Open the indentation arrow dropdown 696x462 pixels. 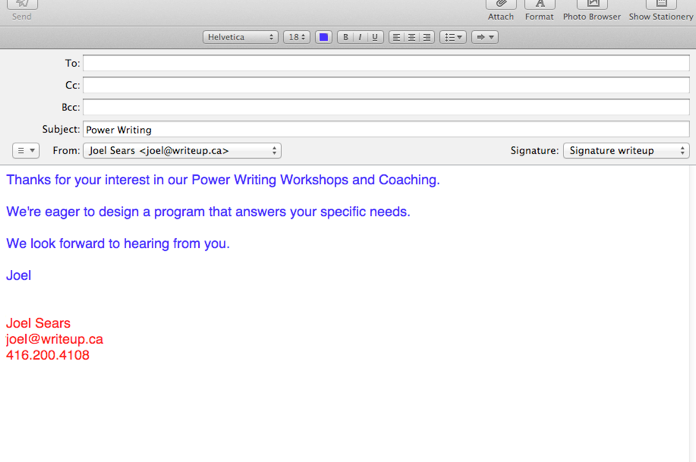point(485,37)
